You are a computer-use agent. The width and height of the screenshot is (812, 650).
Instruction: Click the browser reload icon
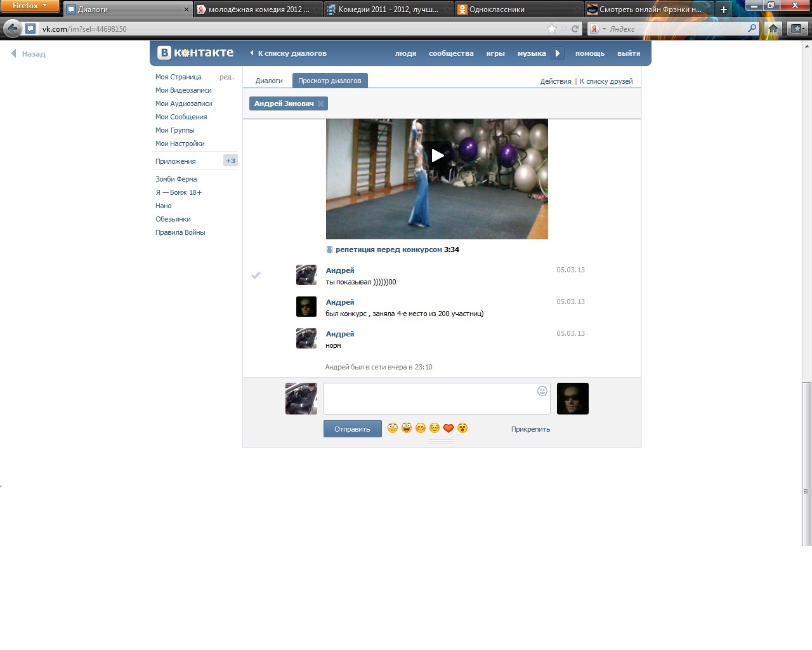(x=575, y=29)
